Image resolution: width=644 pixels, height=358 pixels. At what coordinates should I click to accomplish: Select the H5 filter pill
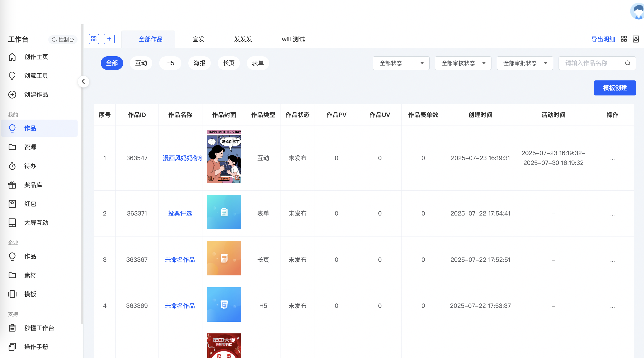[170, 63]
